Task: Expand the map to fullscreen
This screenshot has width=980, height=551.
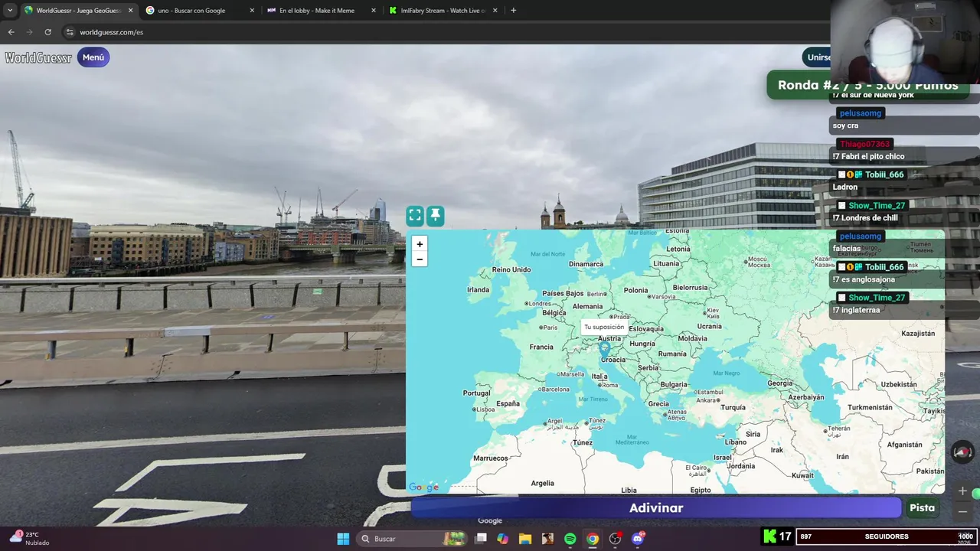Action: (x=415, y=216)
